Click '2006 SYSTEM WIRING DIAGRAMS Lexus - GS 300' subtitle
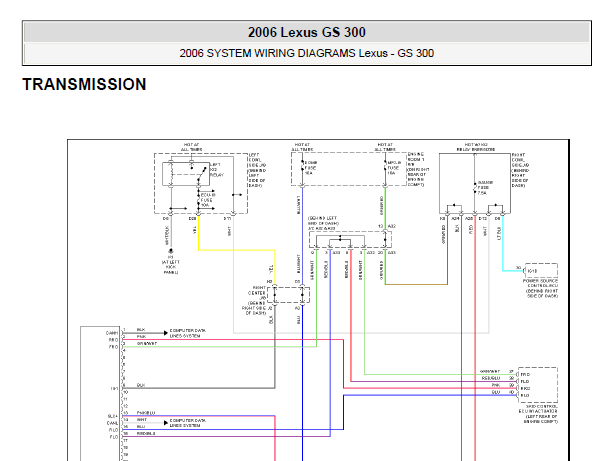 pyautogui.click(x=306, y=53)
